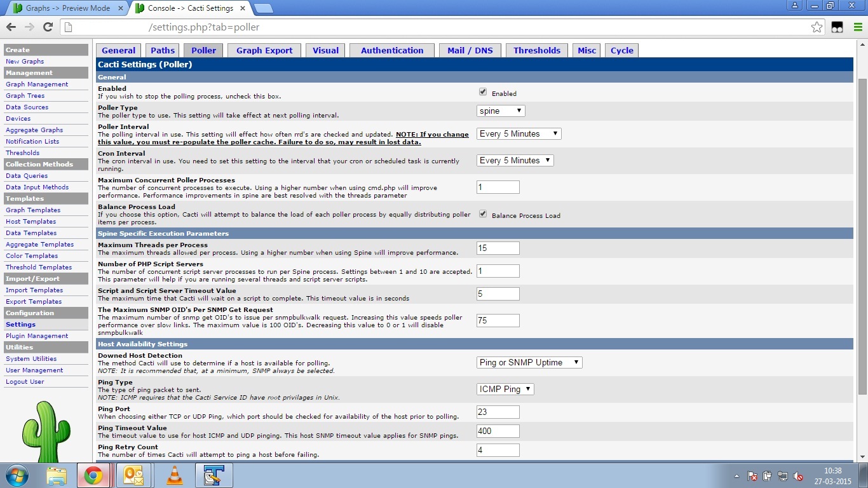Click the browser back arrow
Screen dimensions: 868x488
(11, 27)
